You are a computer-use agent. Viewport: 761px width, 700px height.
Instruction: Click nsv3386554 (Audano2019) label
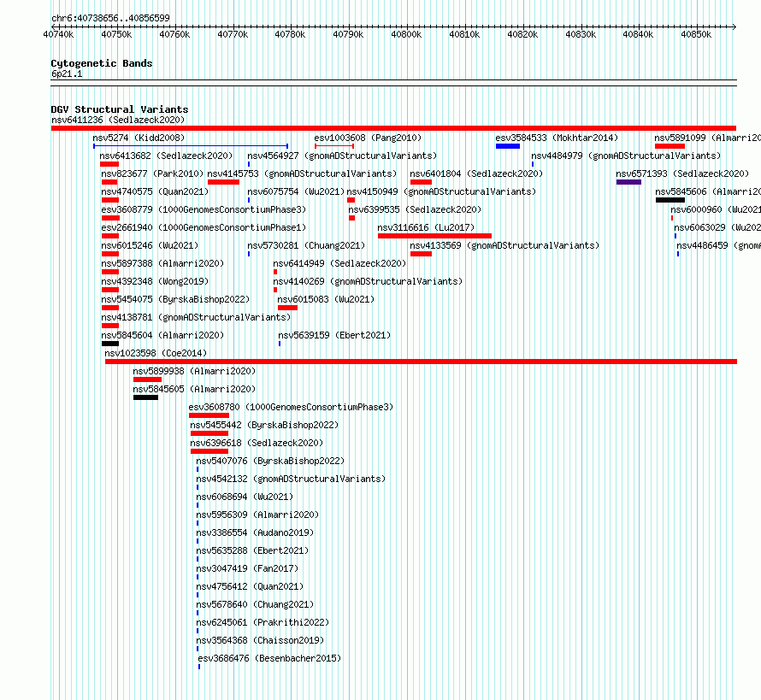[x=255, y=532]
